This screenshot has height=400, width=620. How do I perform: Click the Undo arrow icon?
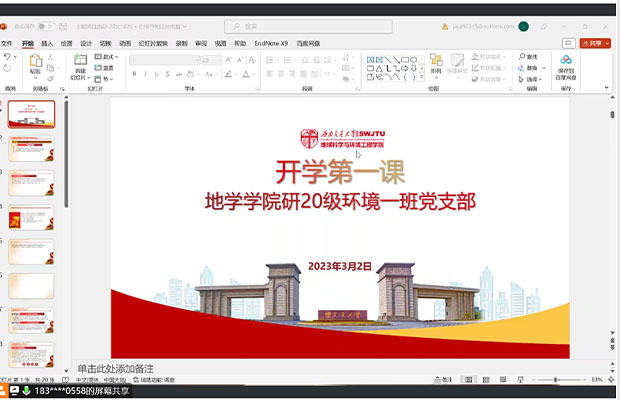point(8,58)
